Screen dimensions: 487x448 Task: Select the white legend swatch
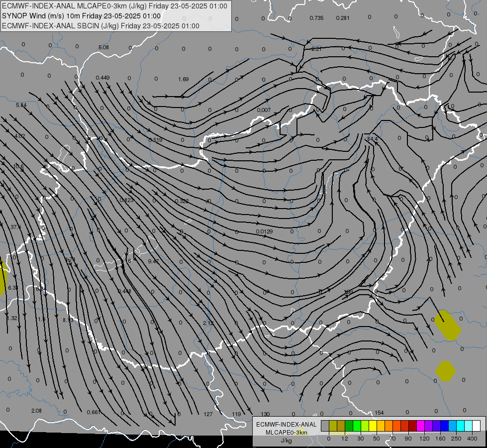(x=476, y=426)
